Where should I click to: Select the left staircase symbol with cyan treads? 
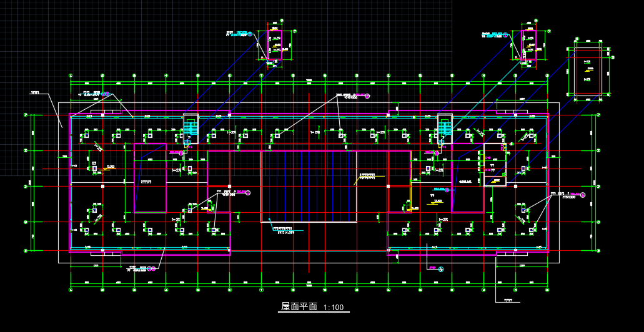[191, 129]
